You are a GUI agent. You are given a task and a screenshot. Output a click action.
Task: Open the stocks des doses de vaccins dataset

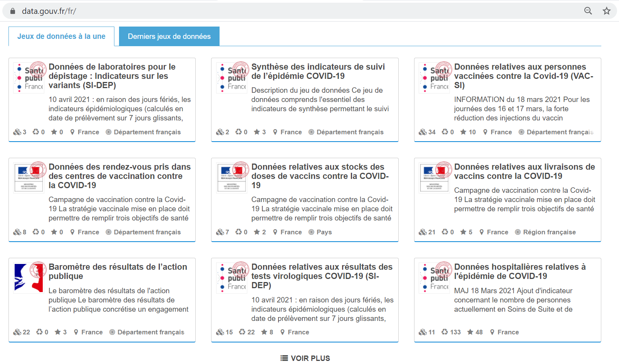pyautogui.click(x=320, y=176)
